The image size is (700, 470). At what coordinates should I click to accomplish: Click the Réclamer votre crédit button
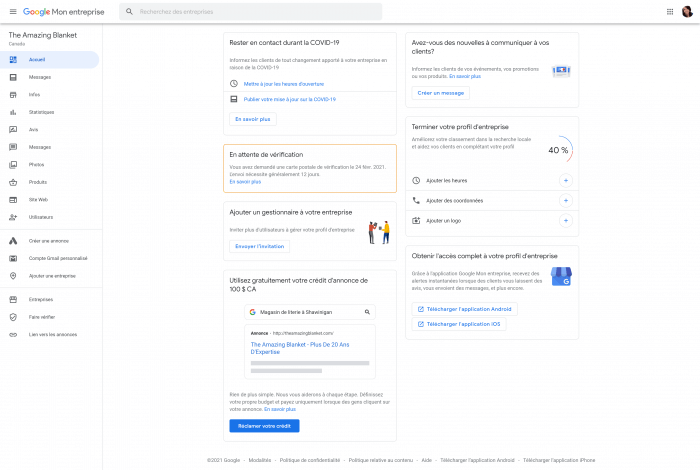click(264, 426)
